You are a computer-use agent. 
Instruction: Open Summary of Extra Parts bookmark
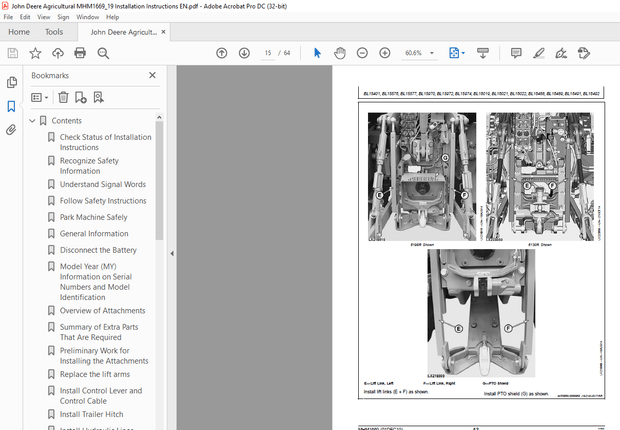pyautogui.click(x=99, y=332)
